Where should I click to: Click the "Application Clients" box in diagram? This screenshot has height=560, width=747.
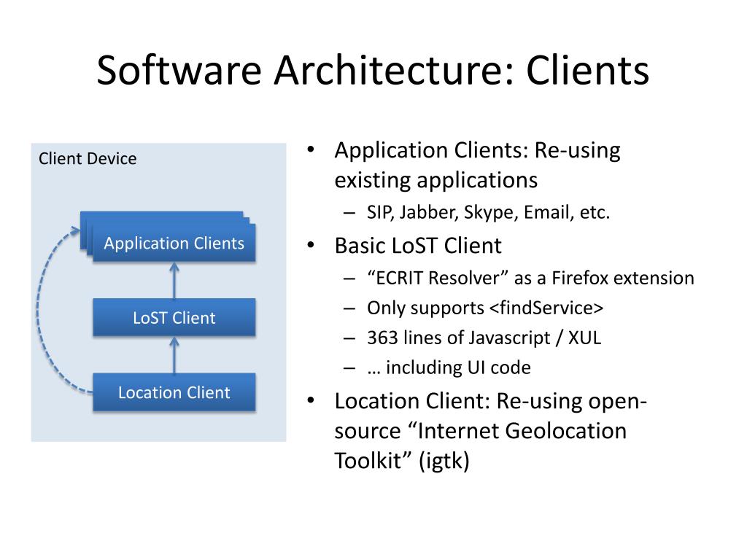pos(174,243)
